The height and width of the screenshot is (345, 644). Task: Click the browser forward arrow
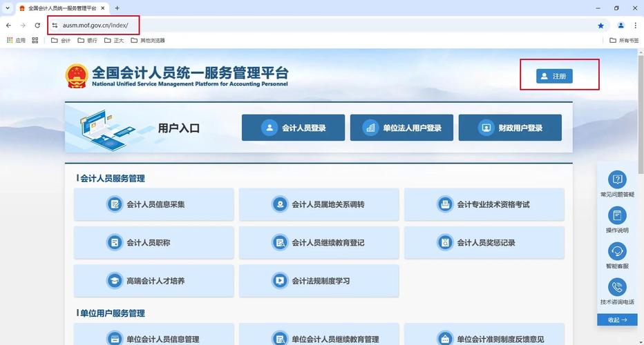click(x=23, y=26)
